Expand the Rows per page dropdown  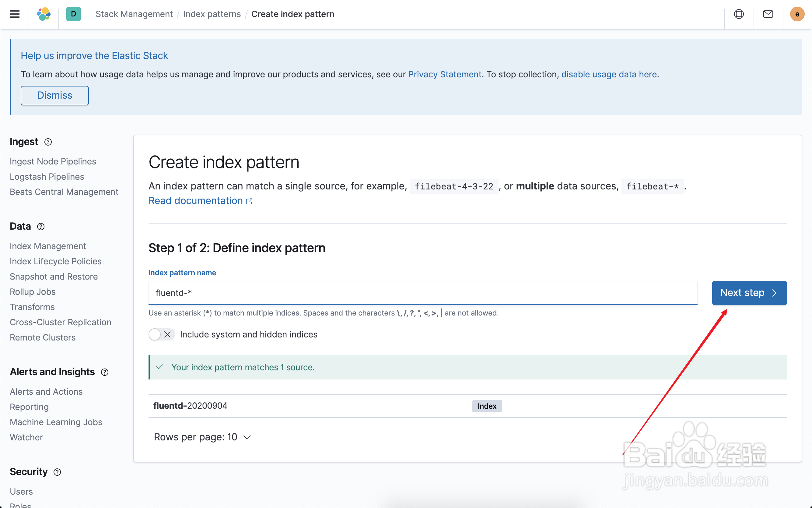[202, 437]
